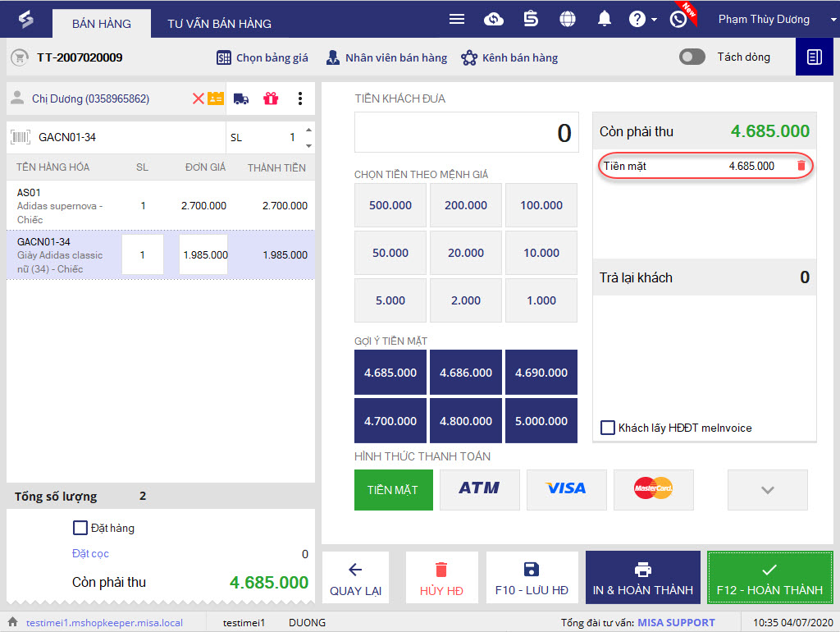Open the Đặt cọc link
The width and height of the screenshot is (840, 632).
pyautogui.click(x=90, y=553)
